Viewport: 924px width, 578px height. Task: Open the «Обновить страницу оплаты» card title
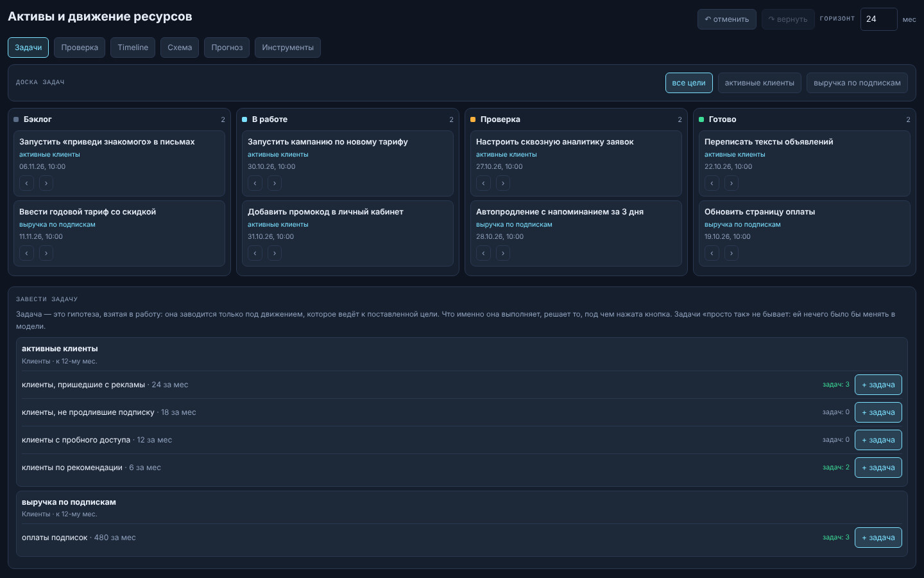(x=760, y=212)
